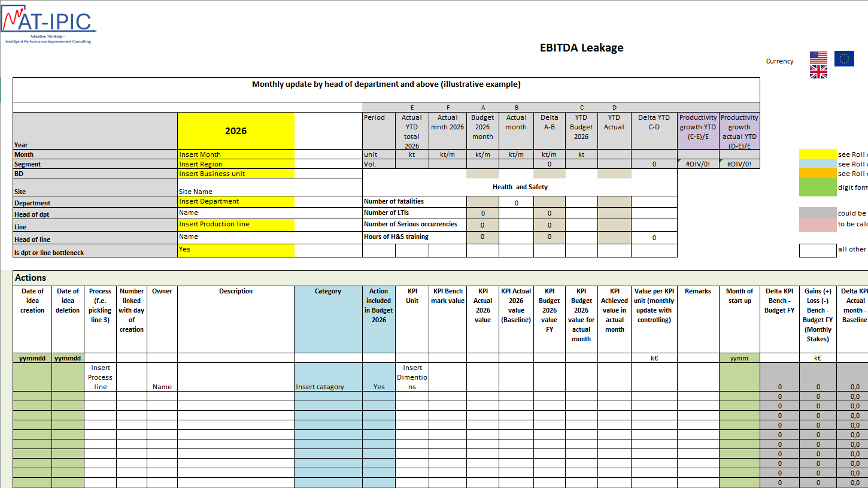Click the pink legend color swatch
This screenshot has width=868, height=488.
(x=818, y=225)
